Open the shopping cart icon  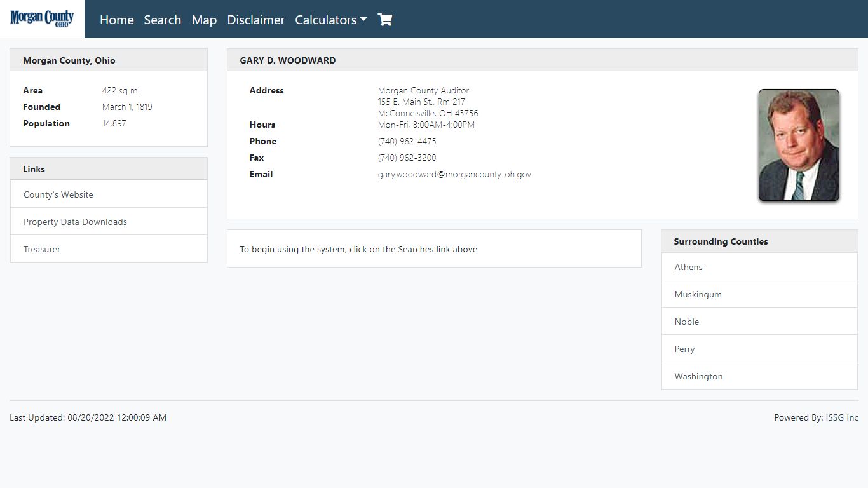tap(385, 20)
